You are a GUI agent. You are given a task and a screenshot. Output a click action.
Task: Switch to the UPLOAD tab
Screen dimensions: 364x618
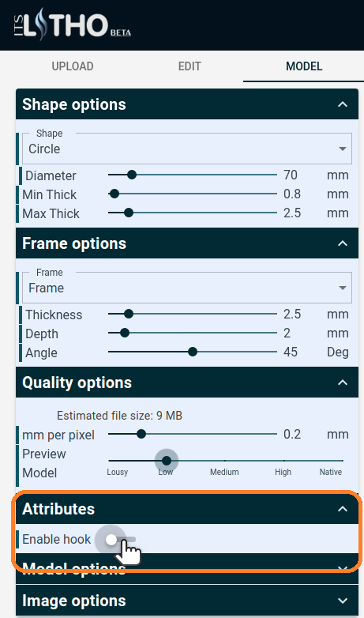tap(73, 66)
